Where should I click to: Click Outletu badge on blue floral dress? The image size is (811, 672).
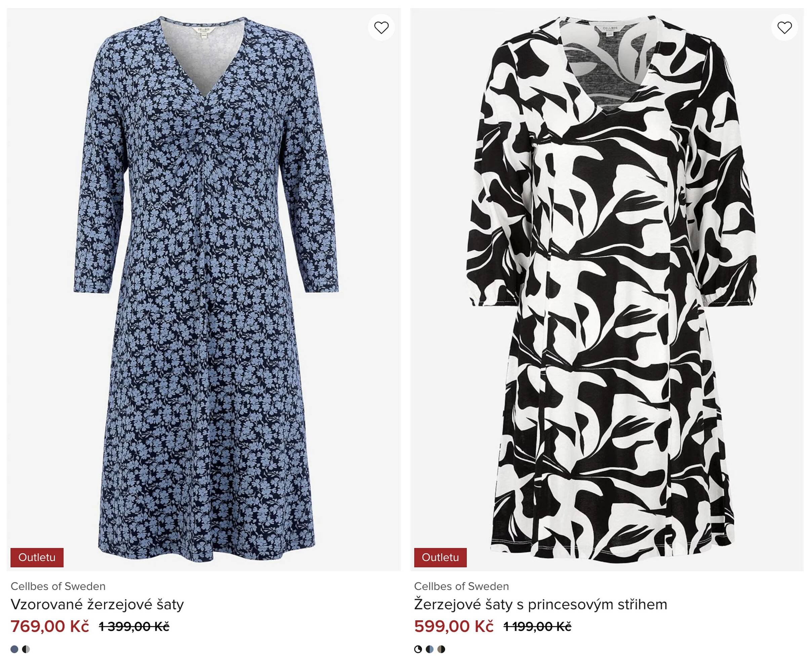(37, 557)
